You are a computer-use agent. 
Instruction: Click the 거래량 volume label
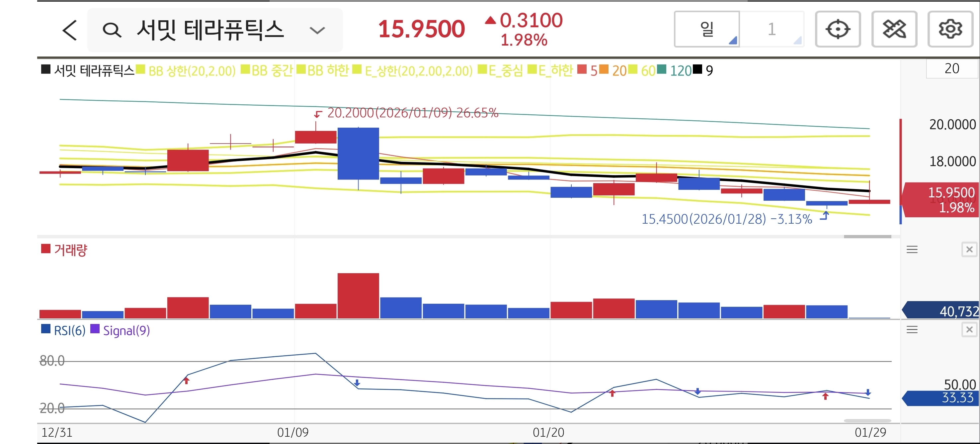70,250
